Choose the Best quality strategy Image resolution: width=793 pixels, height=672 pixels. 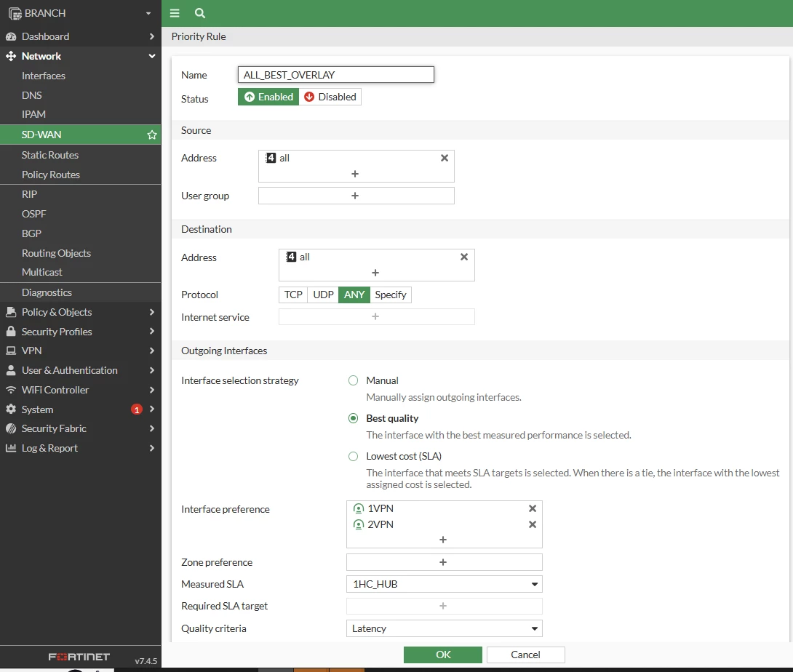pyautogui.click(x=353, y=418)
